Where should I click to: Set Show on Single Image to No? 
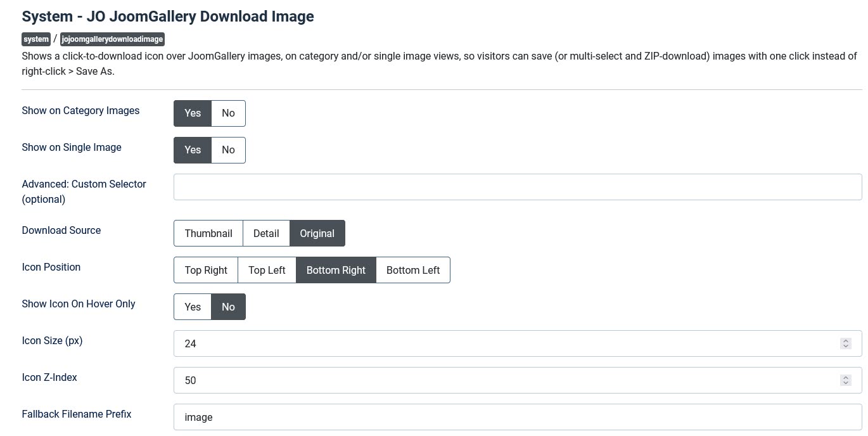228,150
